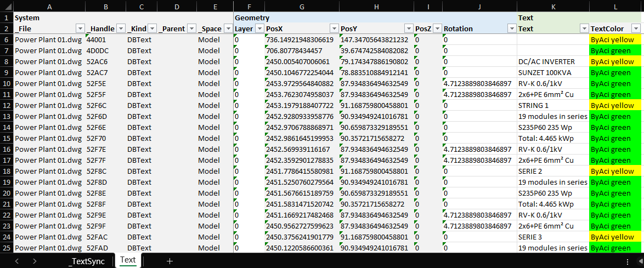
Task: Select column L header
Action: click(616, 7)
